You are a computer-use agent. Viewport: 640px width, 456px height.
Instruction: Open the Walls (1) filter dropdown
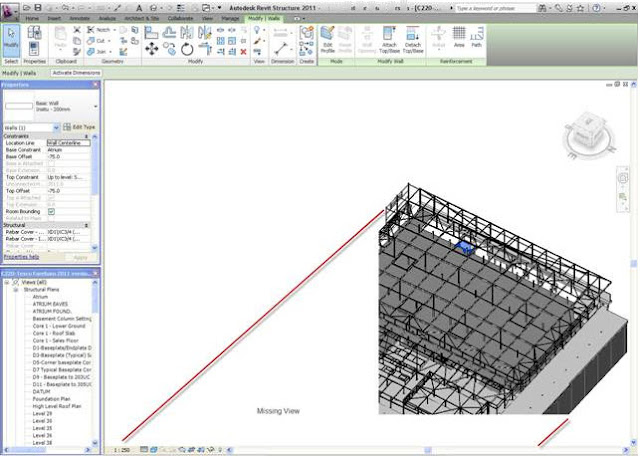[56, 128]
